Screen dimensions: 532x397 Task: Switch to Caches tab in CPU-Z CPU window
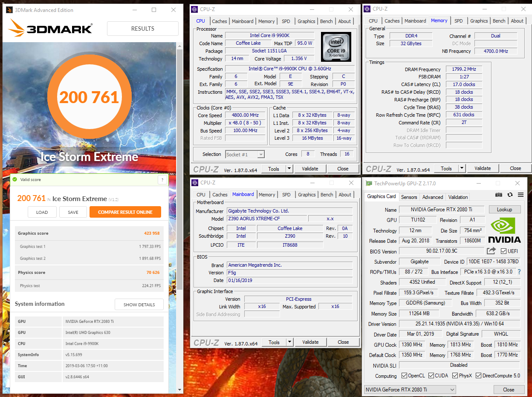coord(220,21)
